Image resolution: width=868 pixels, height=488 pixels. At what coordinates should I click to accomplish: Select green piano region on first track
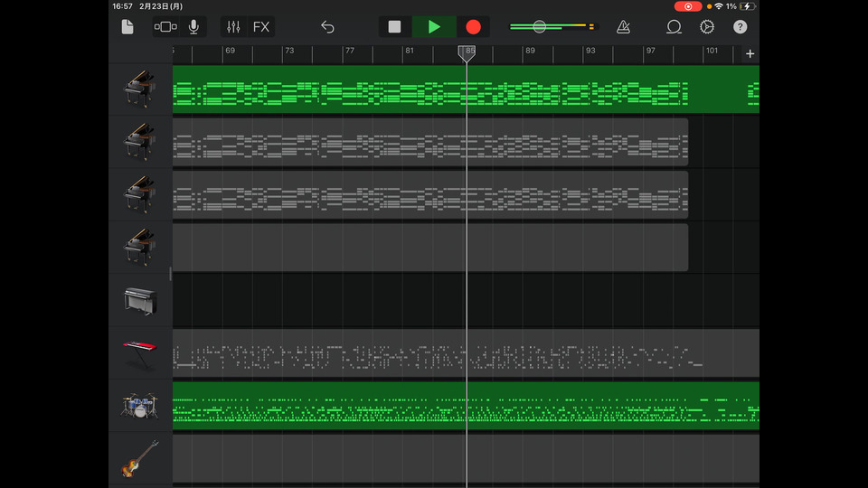[466, 89]
